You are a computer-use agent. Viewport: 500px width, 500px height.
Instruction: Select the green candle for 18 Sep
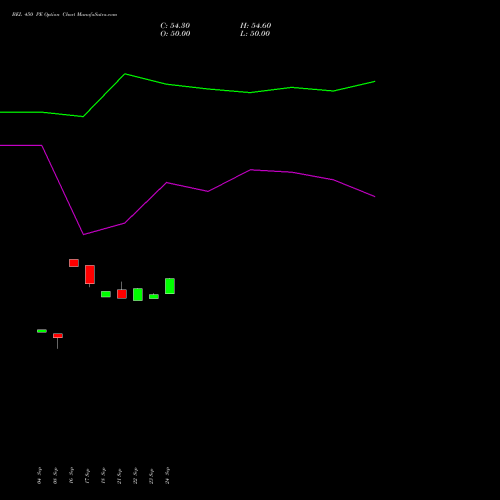(106, 294)
